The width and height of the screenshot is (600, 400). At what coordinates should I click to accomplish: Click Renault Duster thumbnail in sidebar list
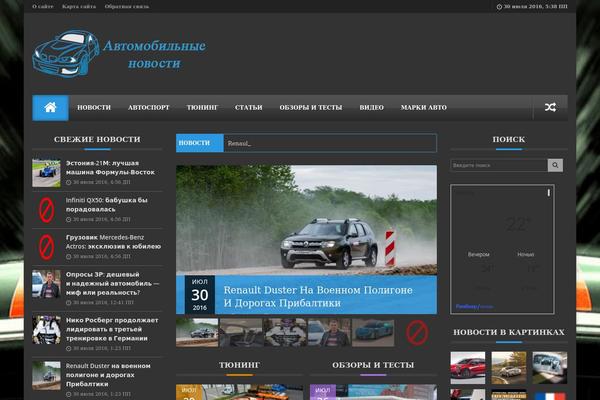click(46, 376)
